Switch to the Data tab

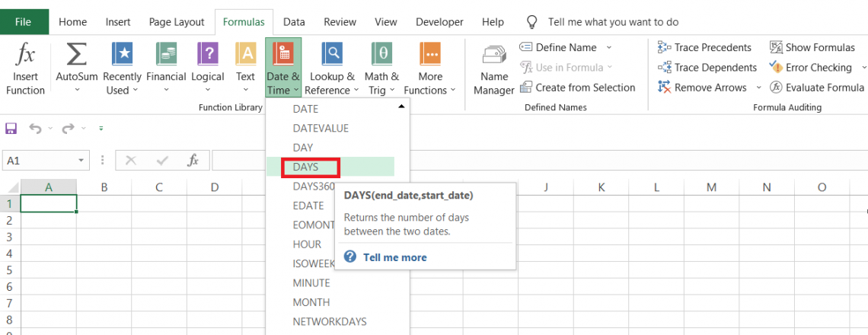point(294,22)
